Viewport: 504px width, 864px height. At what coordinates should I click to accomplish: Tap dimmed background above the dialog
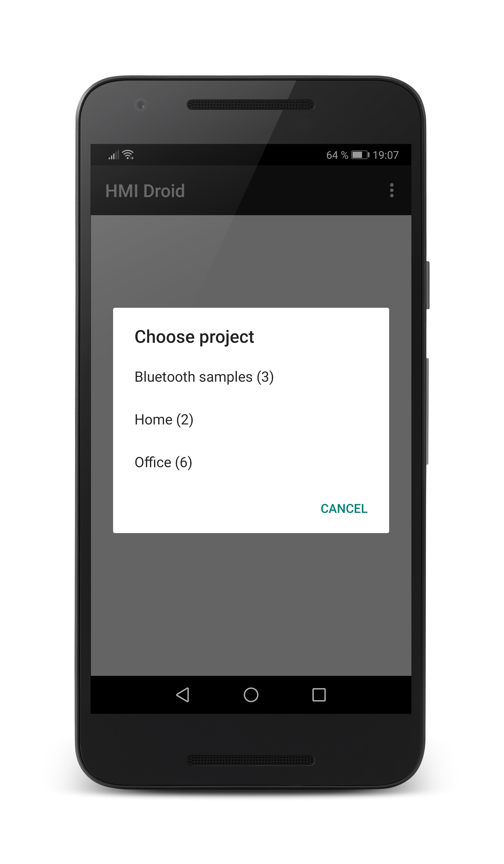point(251,261)
